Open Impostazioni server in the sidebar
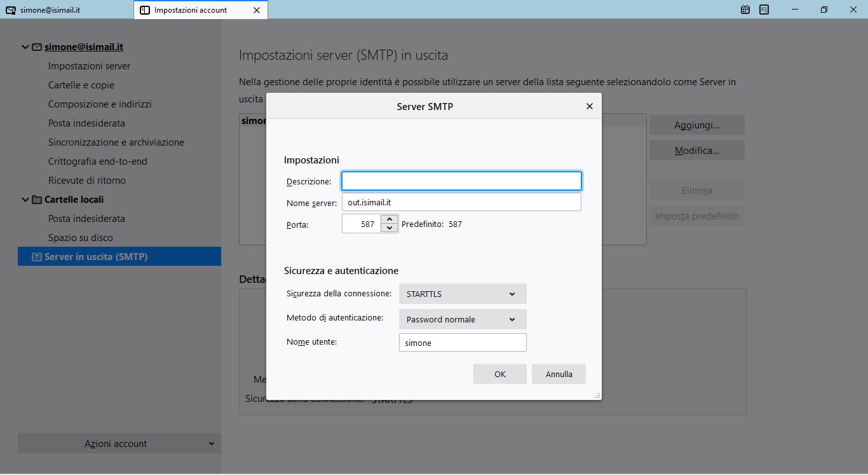The width and height of the screenshot is (868, 475). pyautogui.click(x=90, y=66)
